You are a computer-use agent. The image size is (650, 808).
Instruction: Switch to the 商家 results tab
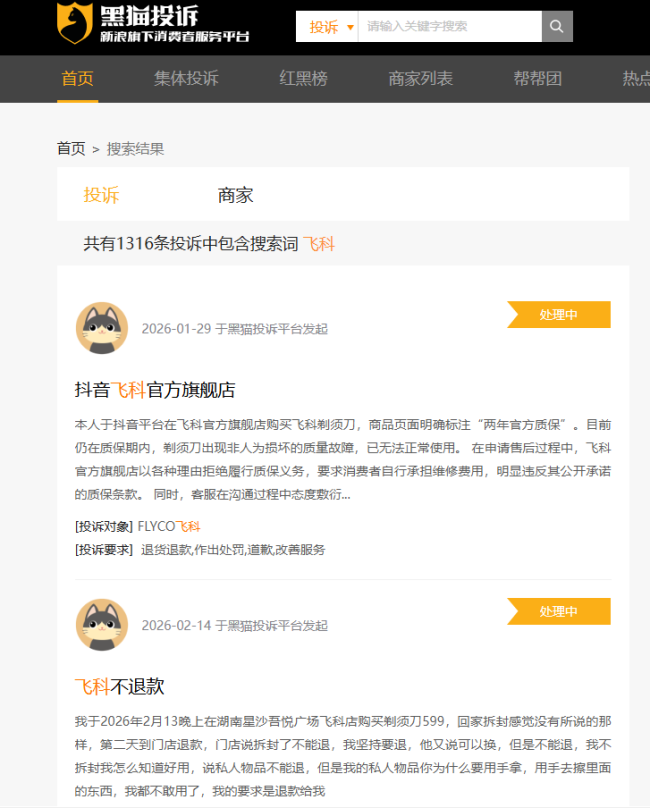pyautogui.click(x=236, y=195)
